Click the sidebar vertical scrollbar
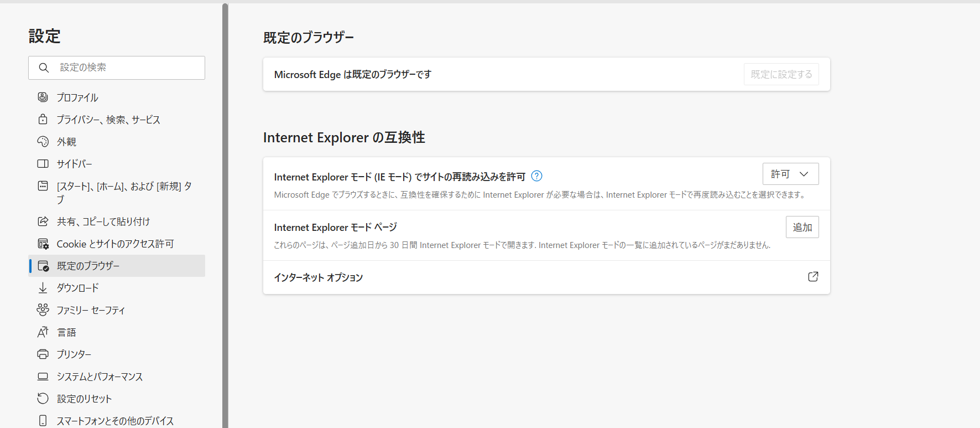 (x=225, y=216)
